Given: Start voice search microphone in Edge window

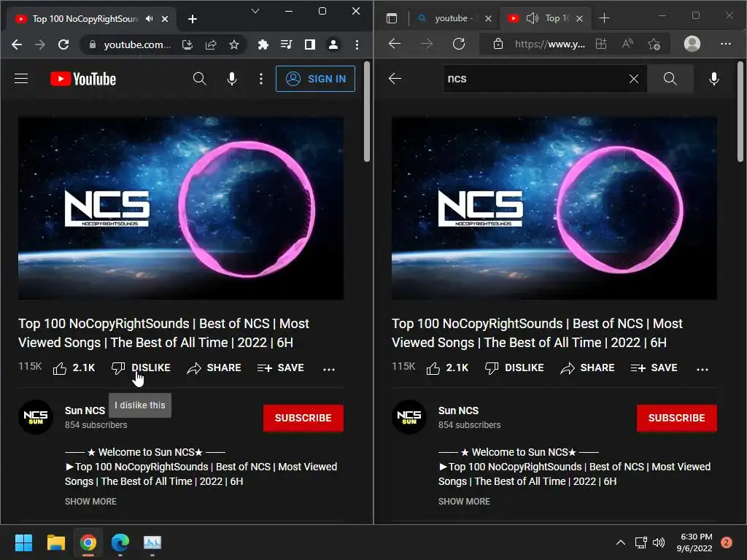Looking at the screenshot, I should click(x=714, y=79).
